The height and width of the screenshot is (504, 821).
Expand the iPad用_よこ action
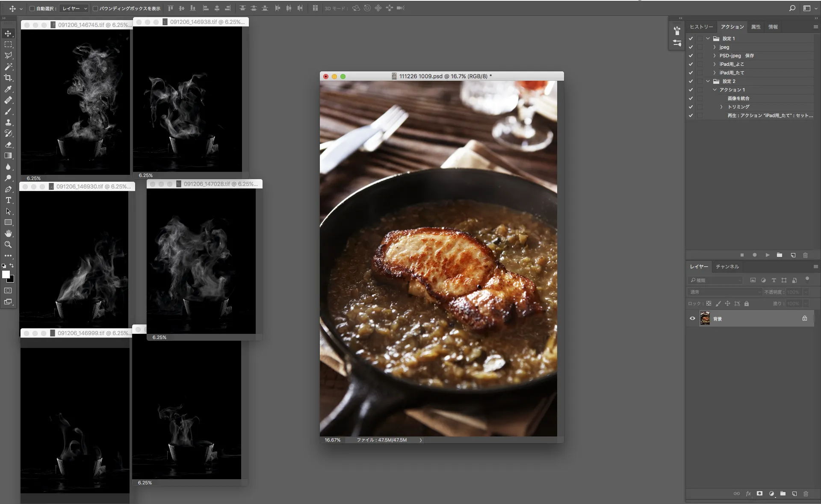(715, 64)
